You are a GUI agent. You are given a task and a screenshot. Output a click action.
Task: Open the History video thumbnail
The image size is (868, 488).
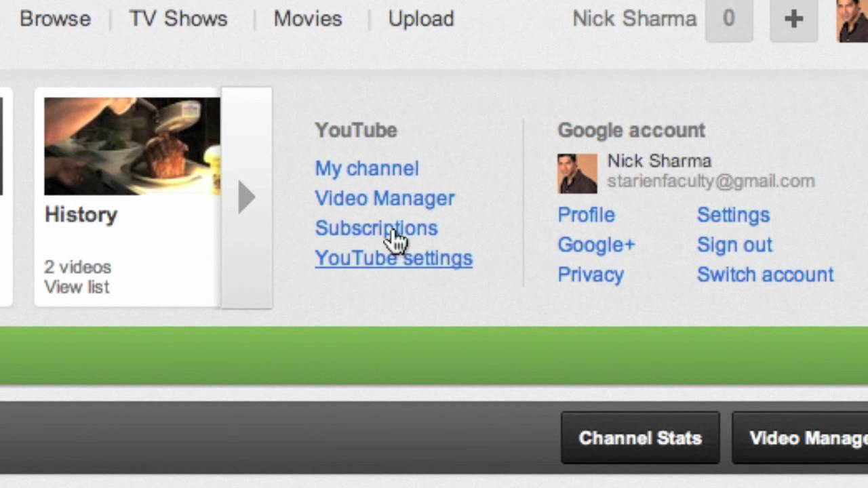pos(132,146)
